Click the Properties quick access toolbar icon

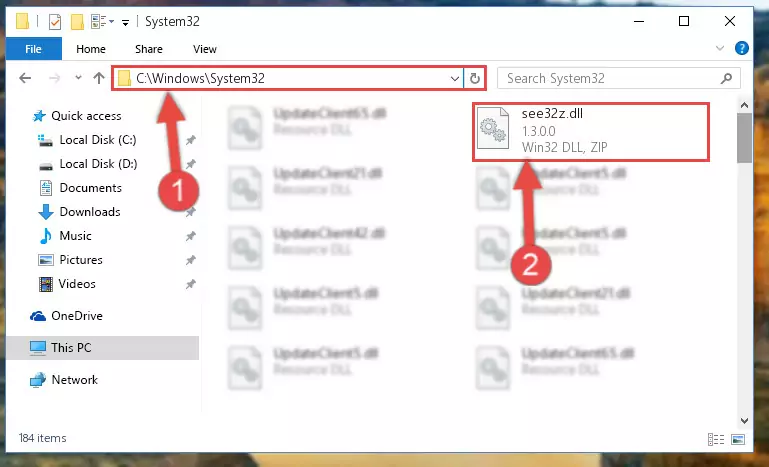(x=54, y=22)
